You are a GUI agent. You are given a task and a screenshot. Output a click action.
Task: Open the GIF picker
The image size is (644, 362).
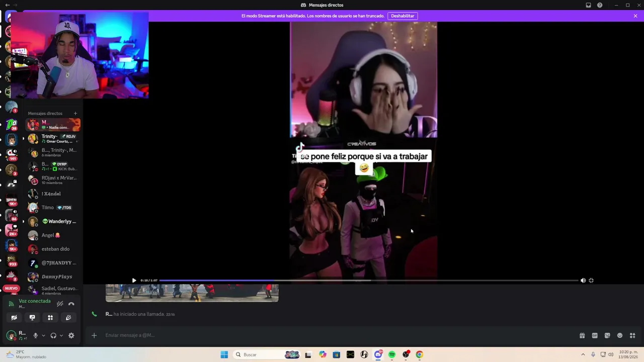pyautogui.click(x=595, y=335)
